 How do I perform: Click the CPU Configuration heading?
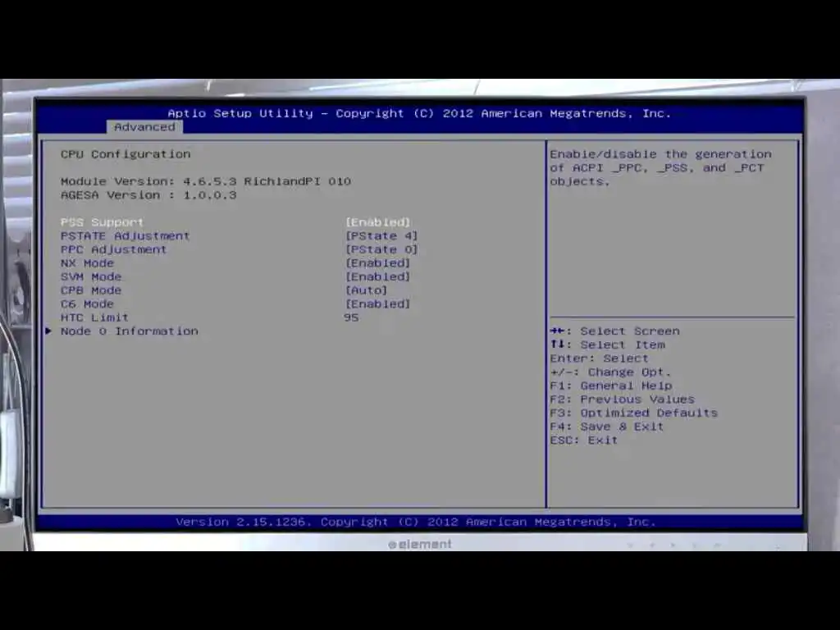coord(126,154)
